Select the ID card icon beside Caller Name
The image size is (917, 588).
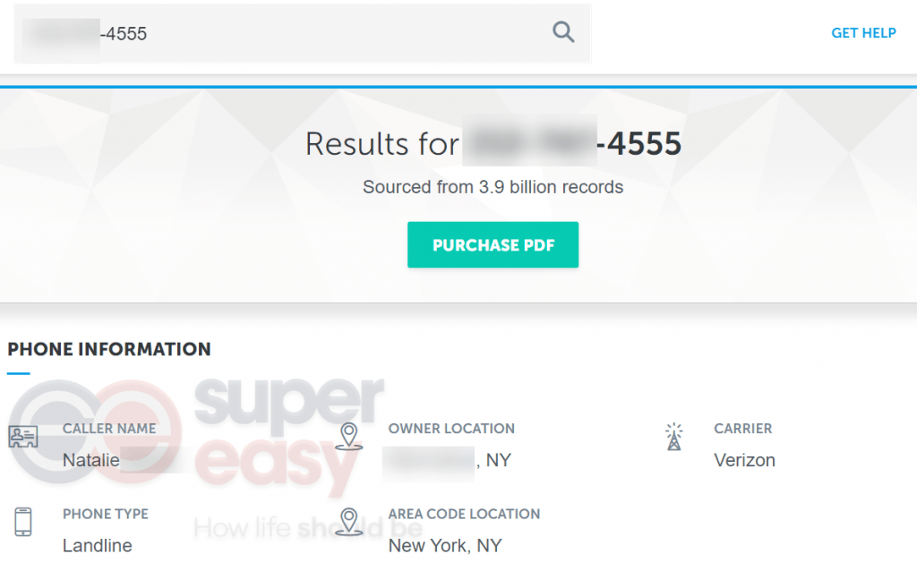pyautogui.click(x=24, y=436)
